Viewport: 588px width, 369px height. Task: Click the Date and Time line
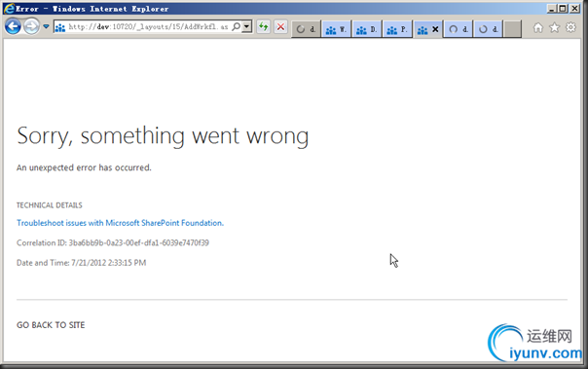81,263
